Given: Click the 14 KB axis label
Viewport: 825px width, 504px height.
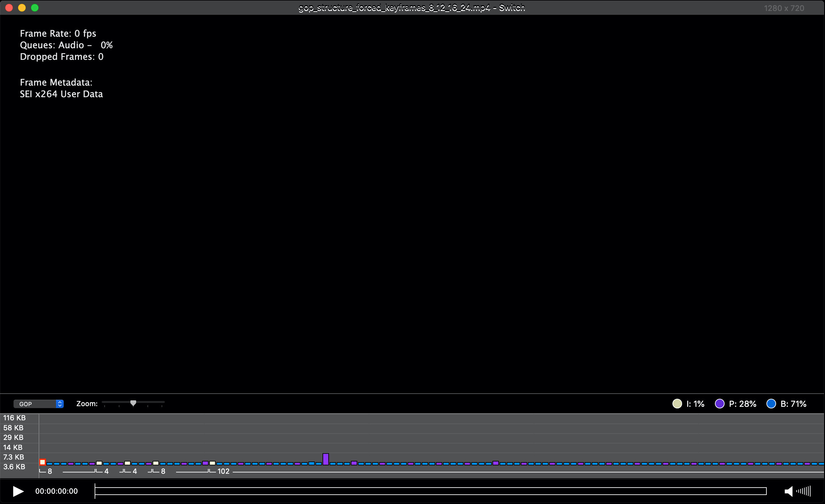Looking at the screenshot, I should [13, 447].
